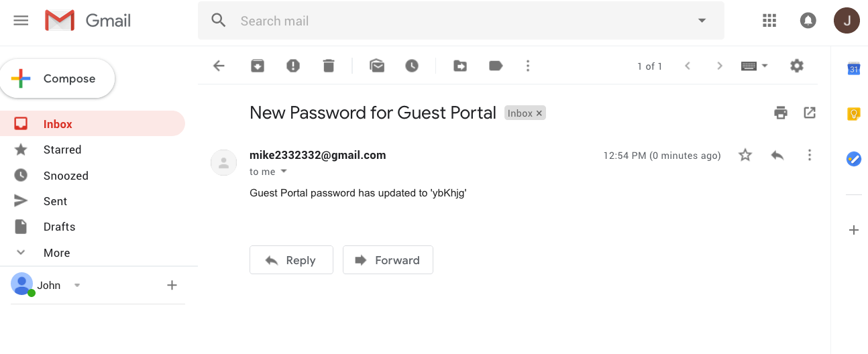Click the Forward button

(x=388, y=260)
